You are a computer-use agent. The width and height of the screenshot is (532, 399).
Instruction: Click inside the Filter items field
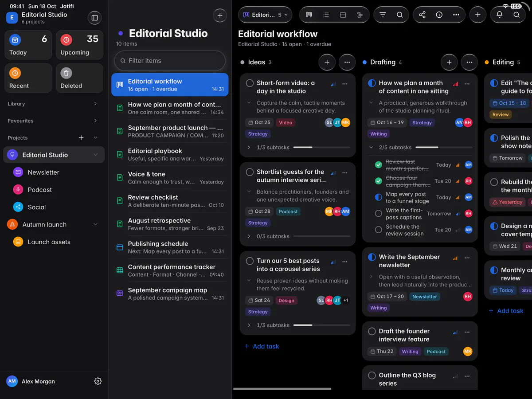tap(170, 61)
